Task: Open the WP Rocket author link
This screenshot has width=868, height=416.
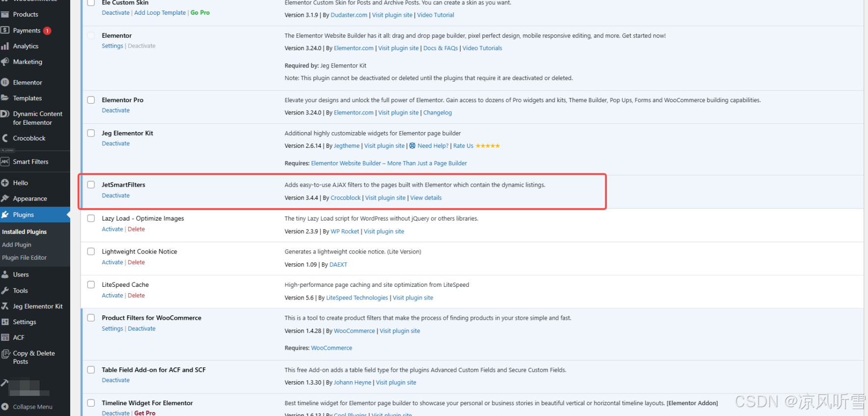Action: (x=345, y=231)
